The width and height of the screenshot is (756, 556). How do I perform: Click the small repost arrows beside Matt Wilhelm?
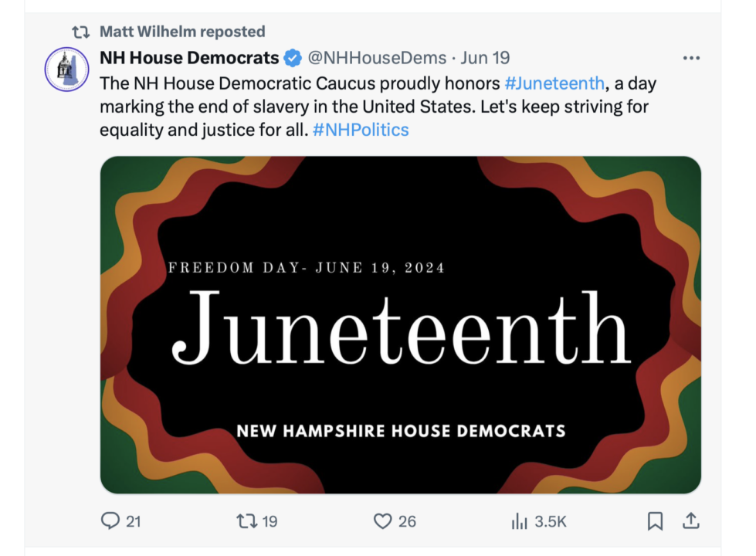point(80,32)
